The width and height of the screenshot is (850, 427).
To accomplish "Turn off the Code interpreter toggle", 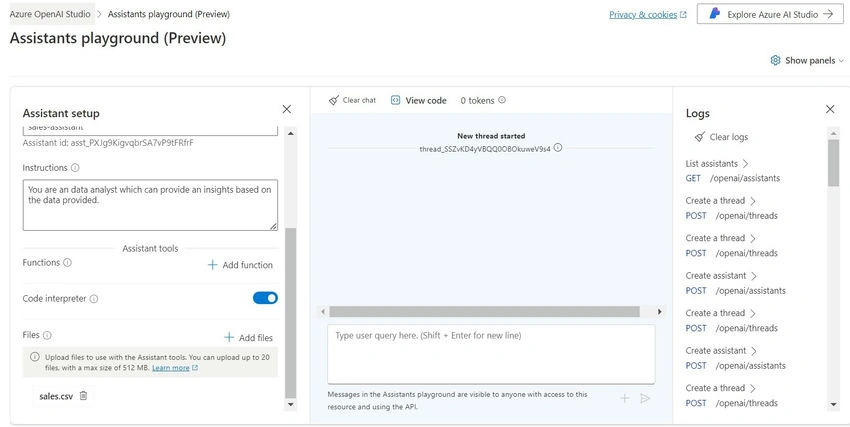I will [x=265, y=298].
